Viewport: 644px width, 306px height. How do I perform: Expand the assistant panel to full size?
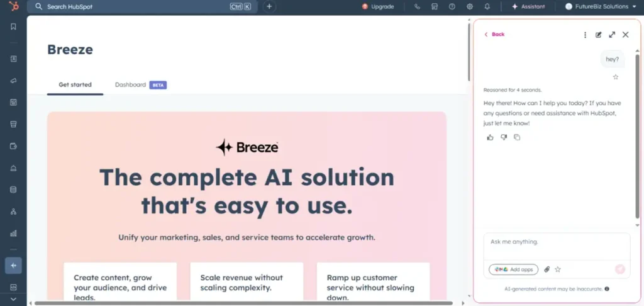[x=612, y=35]
